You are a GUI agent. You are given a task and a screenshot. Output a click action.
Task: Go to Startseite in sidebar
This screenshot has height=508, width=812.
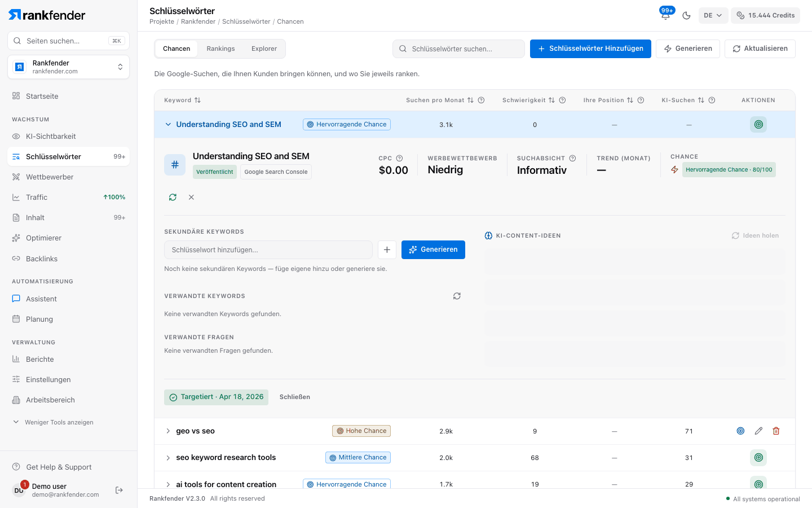tap(68, 96)
